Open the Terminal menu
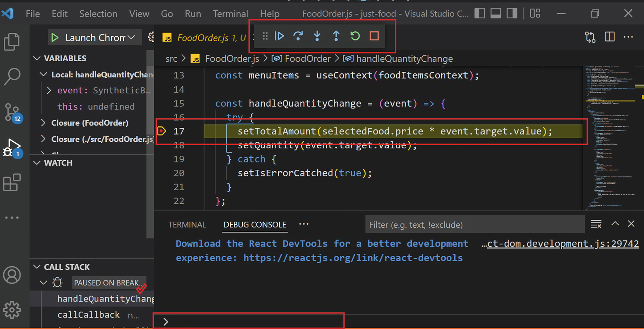Image resolution: width=644 pixels, height=329 pixels. [230, 14]
